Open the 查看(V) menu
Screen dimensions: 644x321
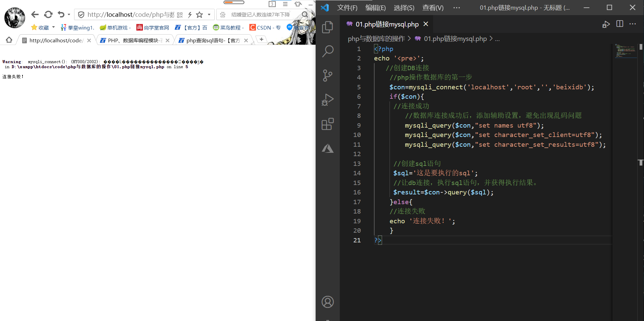click(x=433, y=8)
